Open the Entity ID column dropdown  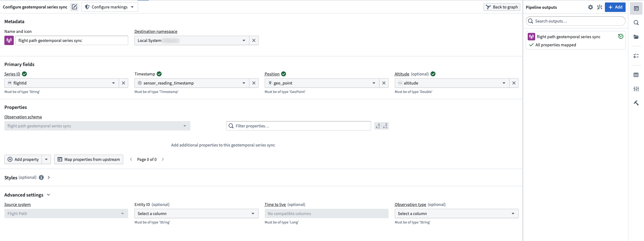[x=196, y=213]
